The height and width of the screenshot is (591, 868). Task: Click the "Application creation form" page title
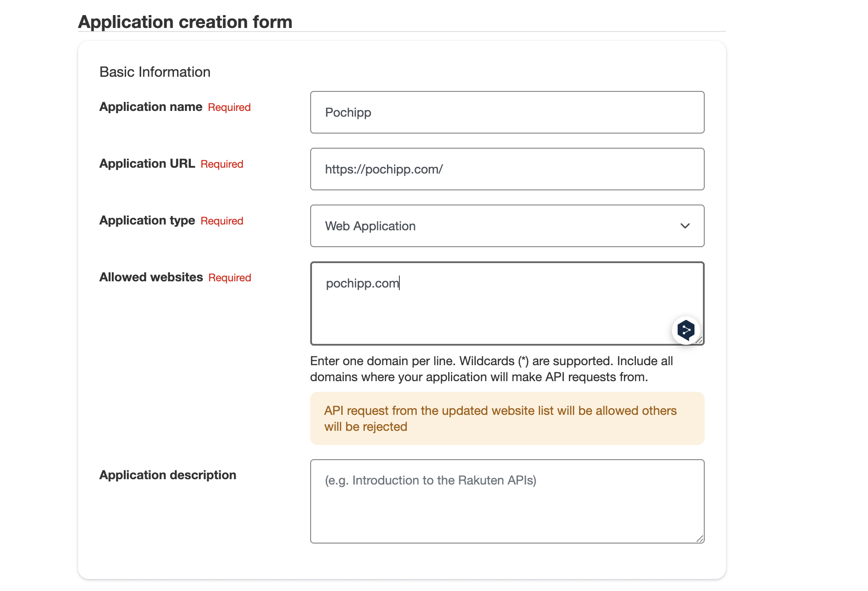tap(185, 22)
